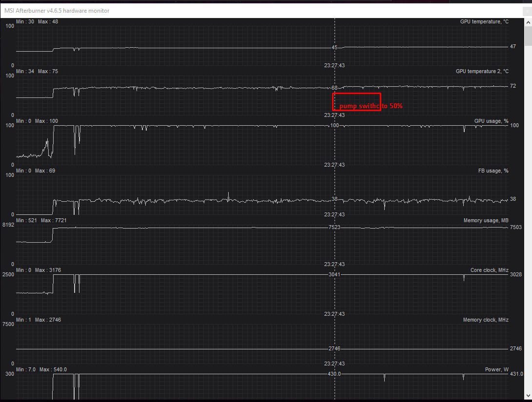Image resolution: width=532 pixels, height=402 pixels.
Task: Select the 'FB usage, %' graph label
Action: (x=493, y=171)
